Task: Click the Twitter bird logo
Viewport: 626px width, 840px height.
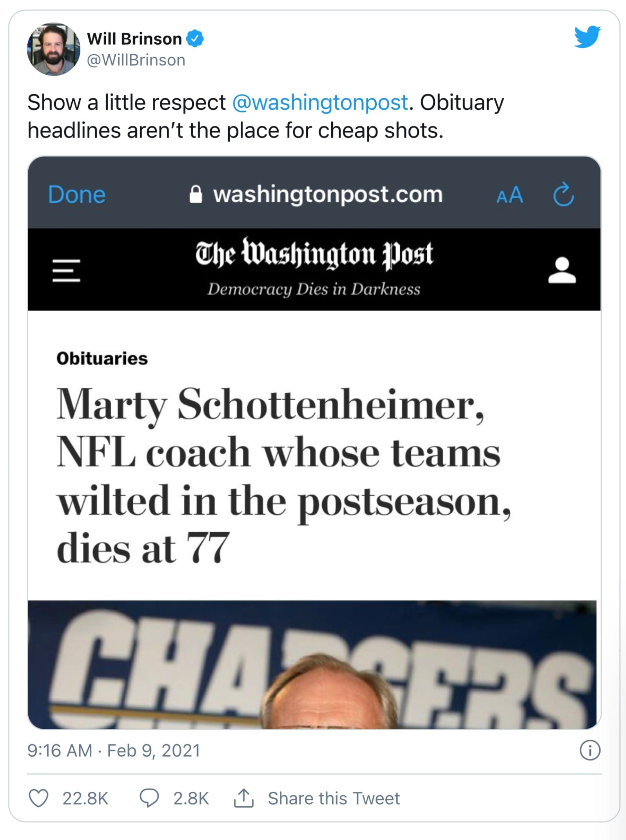Action: click(x=587, y=37)
